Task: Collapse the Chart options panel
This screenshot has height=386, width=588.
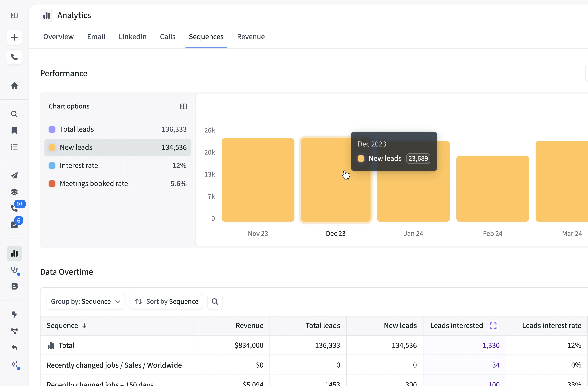Action: tap(183, 106)
